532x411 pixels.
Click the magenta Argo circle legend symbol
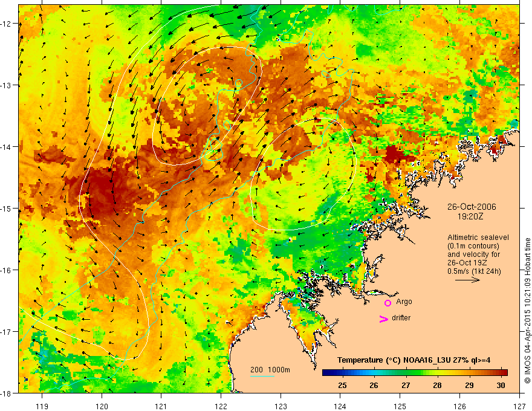pos(388,303)
